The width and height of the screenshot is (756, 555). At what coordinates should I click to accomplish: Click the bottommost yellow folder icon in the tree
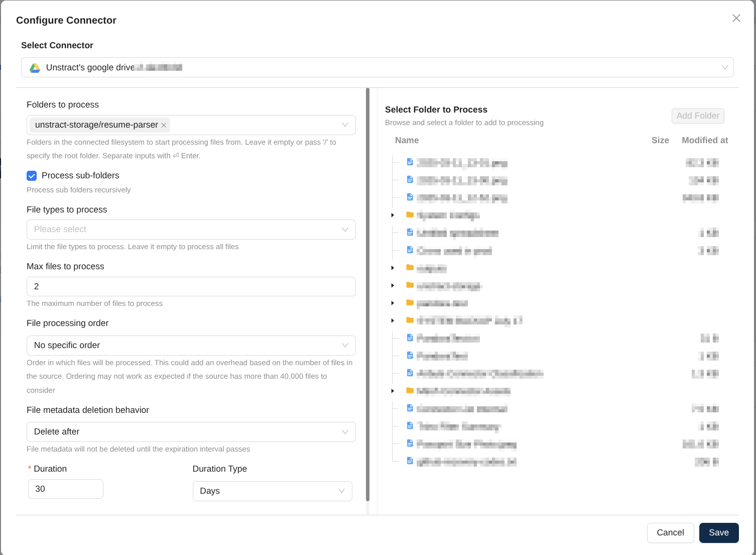pos(410,391)
